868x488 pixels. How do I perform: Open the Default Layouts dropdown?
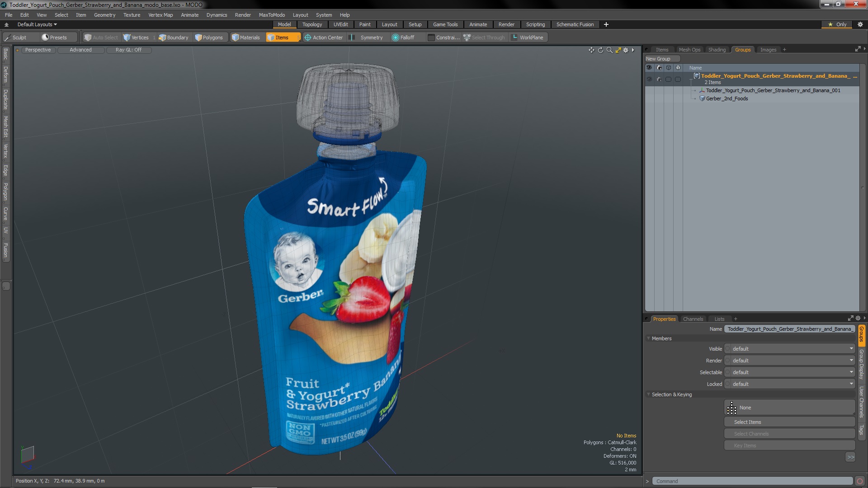(x=37, y=24)
